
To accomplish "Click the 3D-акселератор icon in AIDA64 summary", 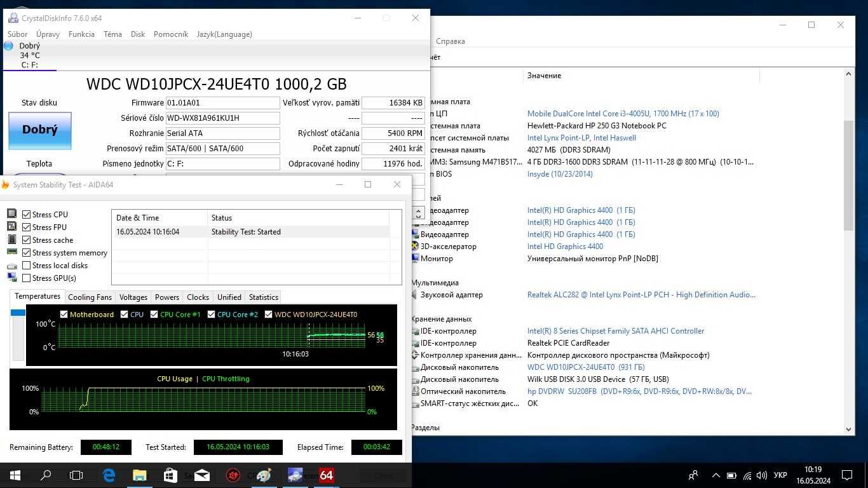I will 415,247.
